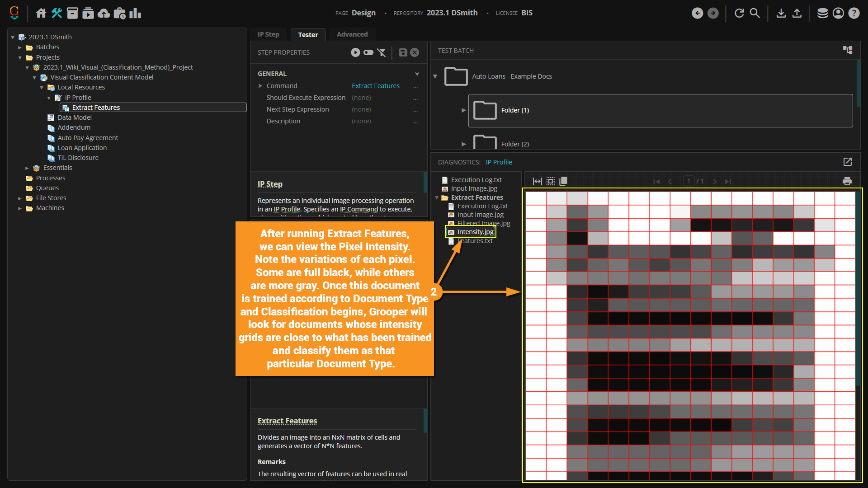Open the Home page icon
The height and width of the screenshot is (488, 868).
tap(41, 13)
